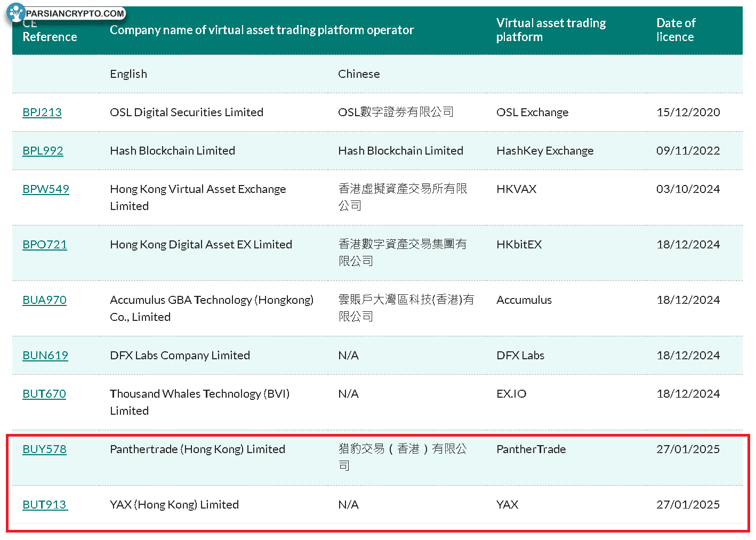Click the CE Reference column header

(x=50, y=30)
